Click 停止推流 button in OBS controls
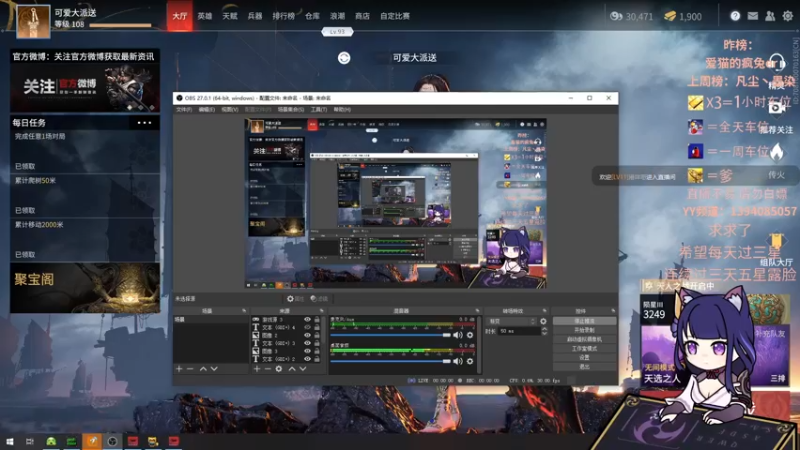The height and width of the screenshot is (450, 800). point(584,321)
